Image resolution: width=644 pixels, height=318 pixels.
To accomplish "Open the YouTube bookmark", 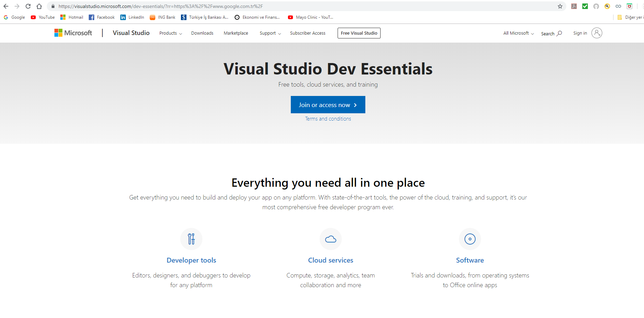I will 43,17.
